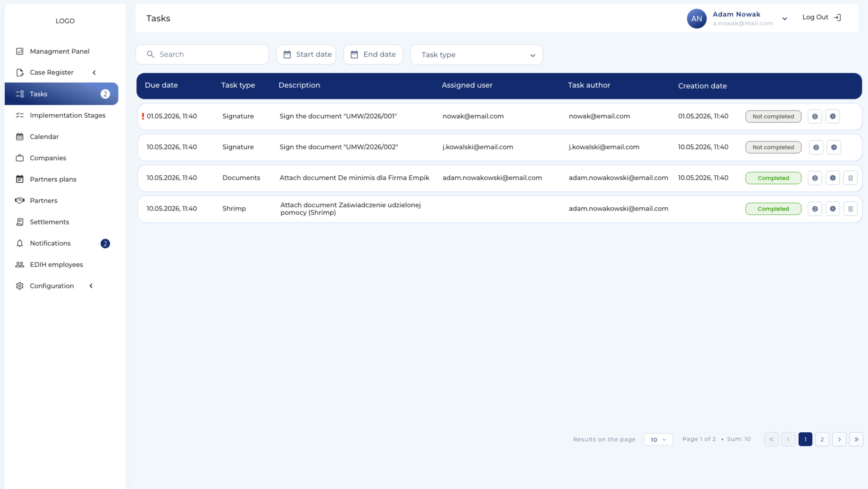
Task: Click the Assigned user column header
Action: 467,85
